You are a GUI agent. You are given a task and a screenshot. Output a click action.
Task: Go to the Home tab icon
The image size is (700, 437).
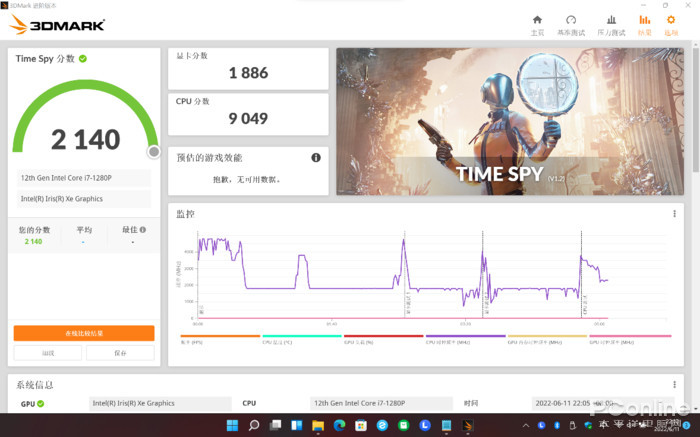[x=537, y=20]
